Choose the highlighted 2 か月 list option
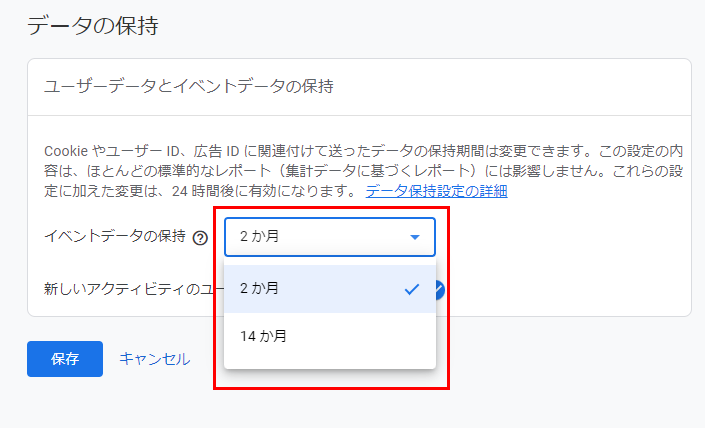Viewport: 705px width, 428px height. (330, 289)
